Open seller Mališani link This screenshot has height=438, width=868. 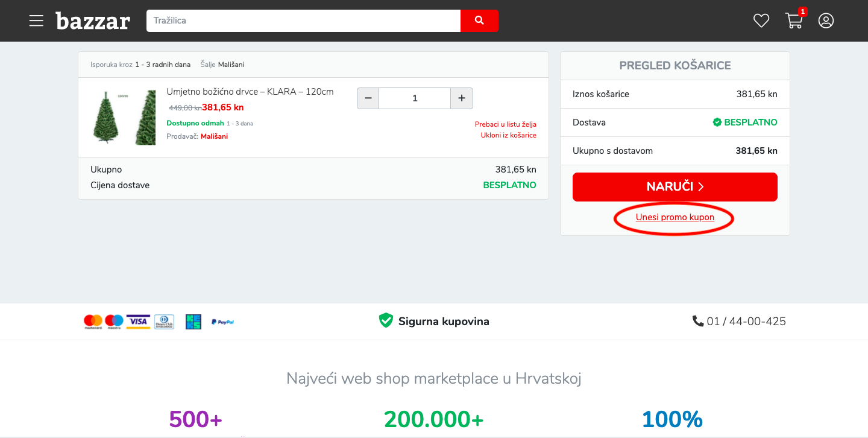(214, 136)
